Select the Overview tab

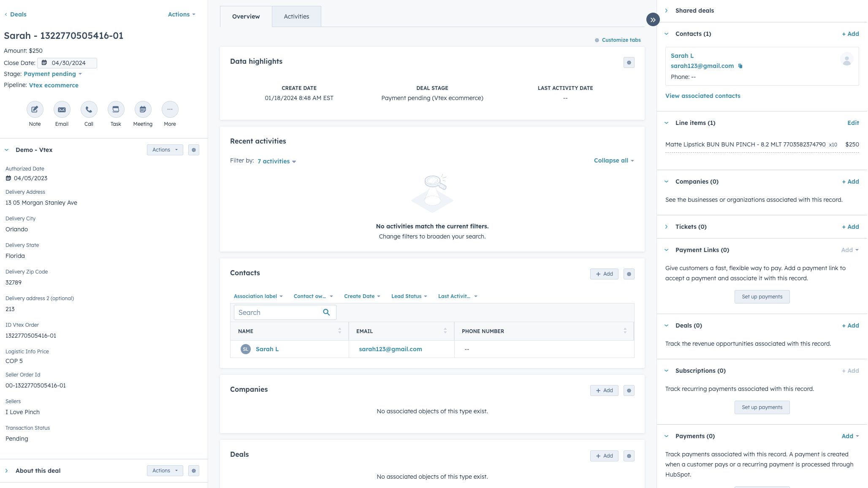[246, 16]
